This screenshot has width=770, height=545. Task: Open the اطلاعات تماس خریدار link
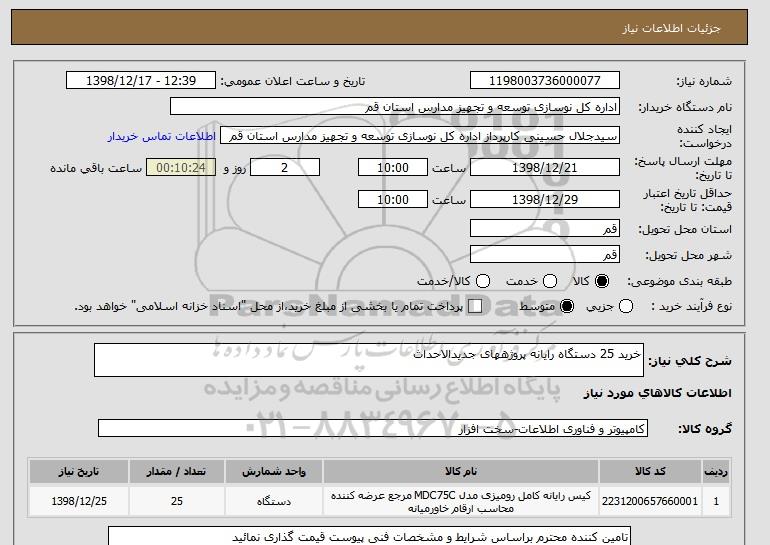point(162,136)
